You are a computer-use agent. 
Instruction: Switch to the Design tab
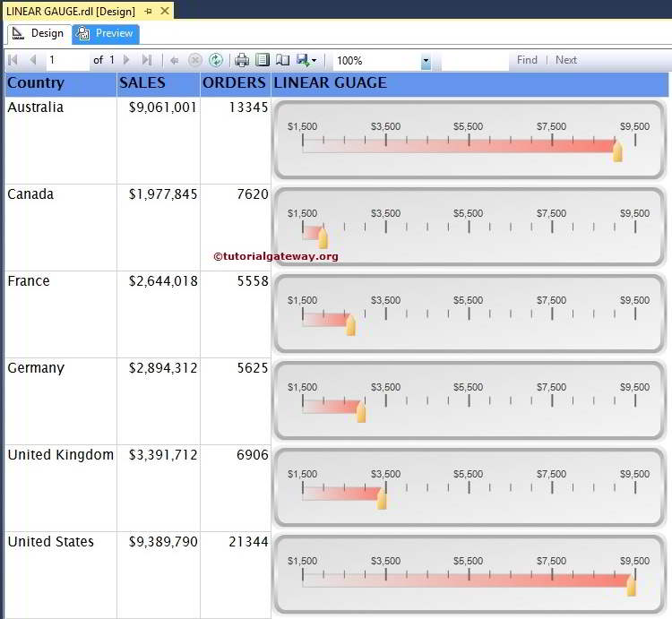tap(39, 33)
